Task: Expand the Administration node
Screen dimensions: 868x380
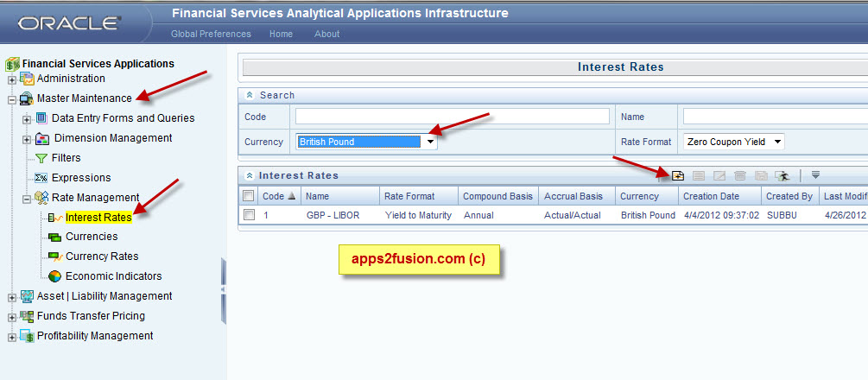Action: pos(12,79)
